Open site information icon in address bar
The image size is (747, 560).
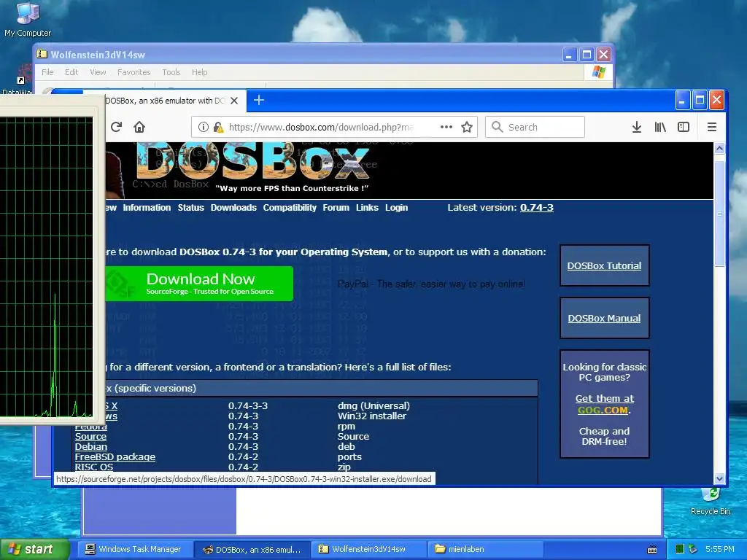coord(204,127)
